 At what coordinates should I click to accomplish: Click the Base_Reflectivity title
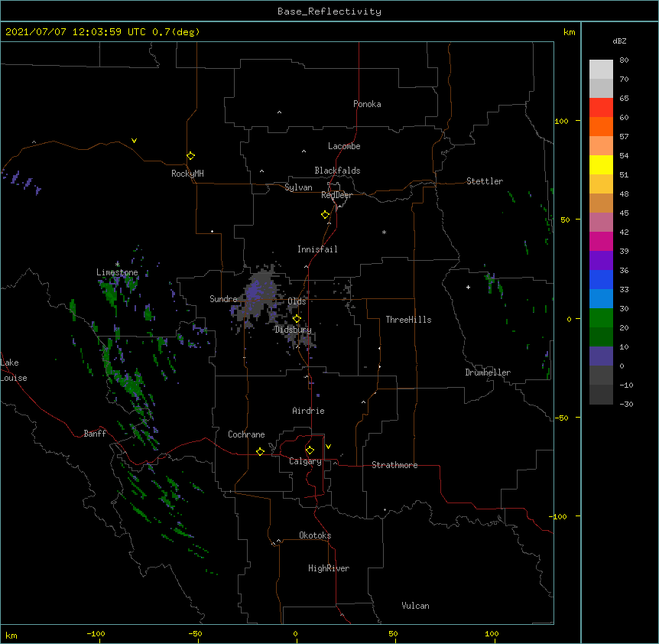[329, 11]
